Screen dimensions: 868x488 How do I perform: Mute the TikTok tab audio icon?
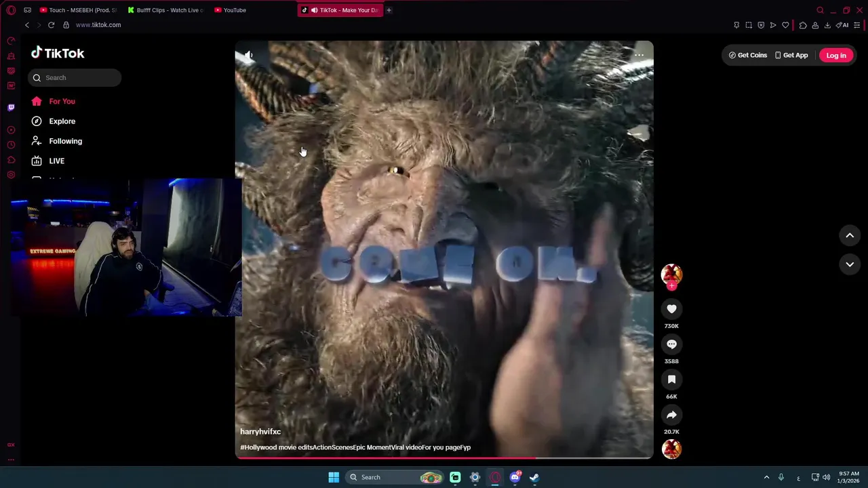point(314,10)
